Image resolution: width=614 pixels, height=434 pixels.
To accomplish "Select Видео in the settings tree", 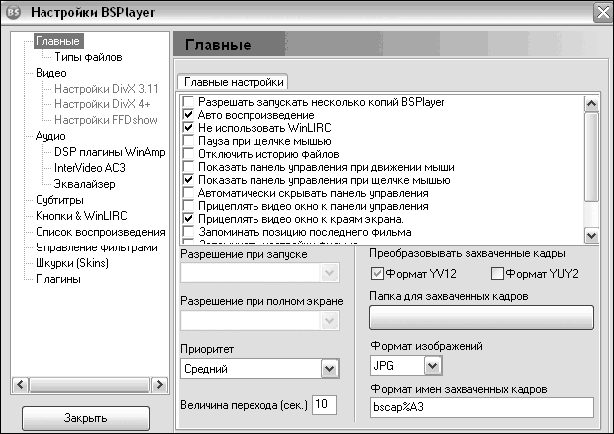I will click(51, 73).
